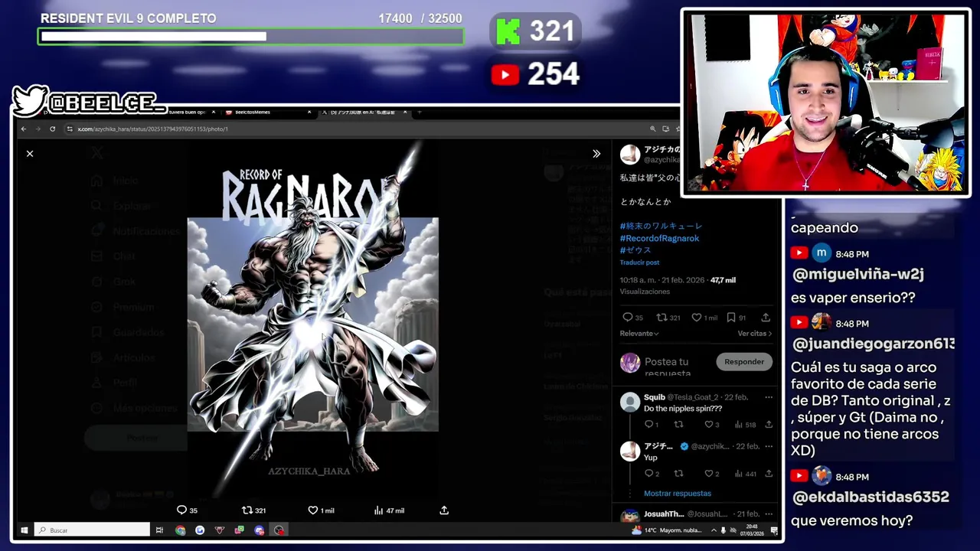The width and height of the screenshot is (980, 551).
Task: Comment icon with 35 in the post panel
Action: pyautogui.click(x=632, y=318)
